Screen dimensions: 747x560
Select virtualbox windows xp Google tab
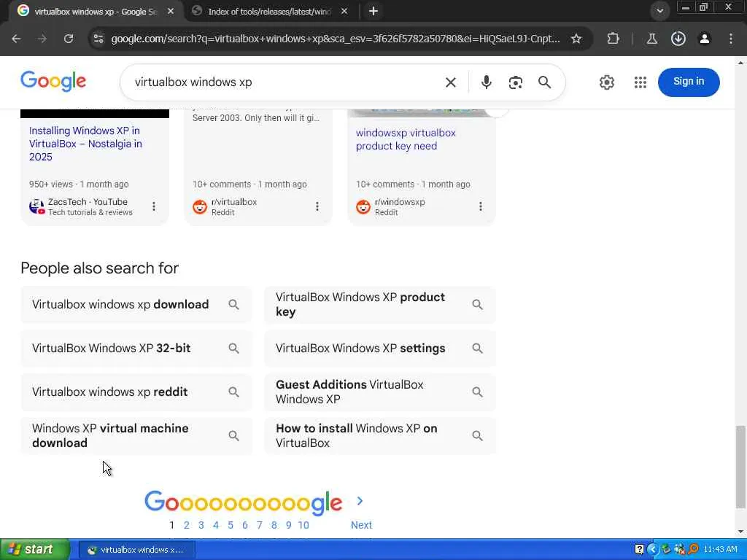click(x=96, y=11)
